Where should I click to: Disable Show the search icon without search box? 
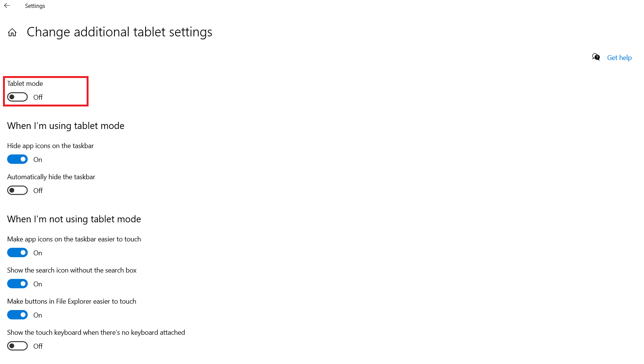pyautogui.click(x=17, y=283)
